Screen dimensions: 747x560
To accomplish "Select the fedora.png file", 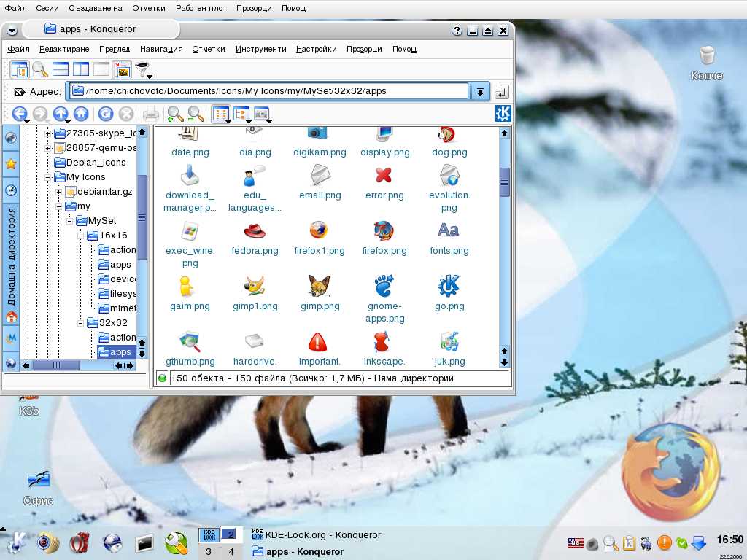I will [255, 238].
